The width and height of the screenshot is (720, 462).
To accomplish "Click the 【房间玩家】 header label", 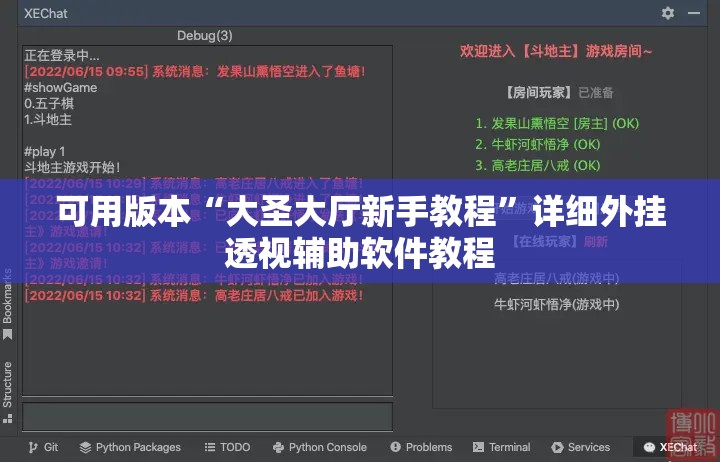I will tap(539, 92).
